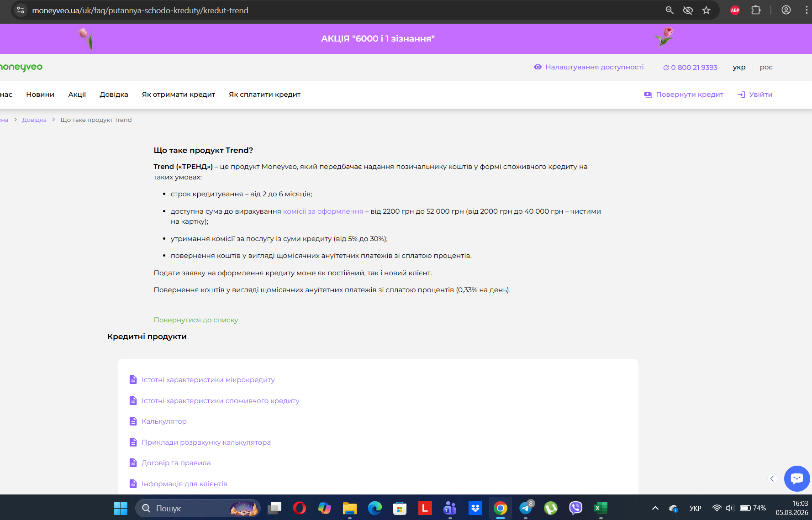Image resolution: width=812 pixels, height=520 pixels.
Task: Open Excel from the taskbar
Action: coord(601,508)
